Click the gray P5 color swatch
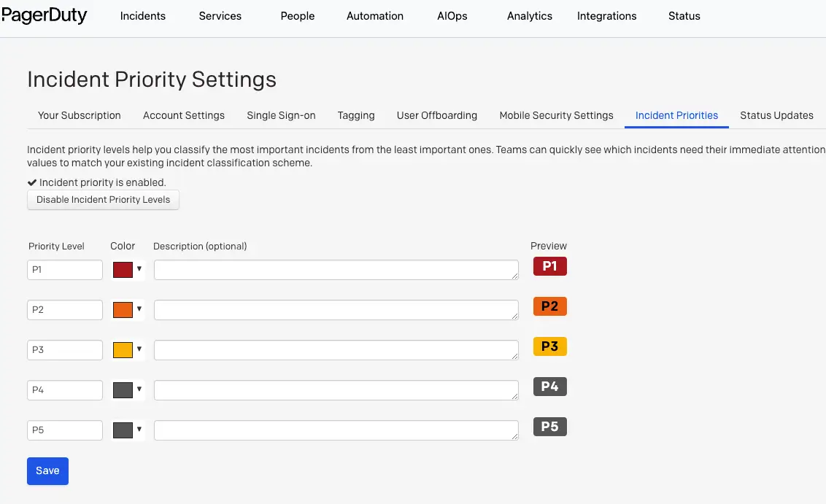Viewport: 826px width, 504px height. (x=123, y=430)
